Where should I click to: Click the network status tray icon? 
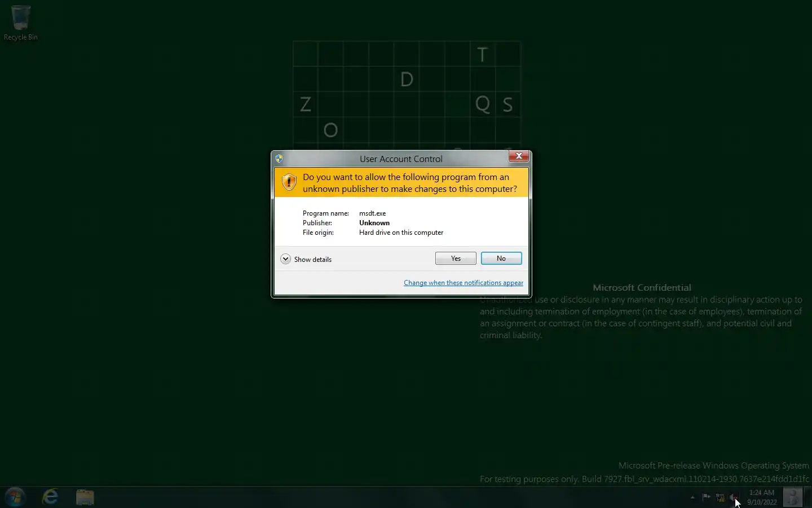point(720,497)
